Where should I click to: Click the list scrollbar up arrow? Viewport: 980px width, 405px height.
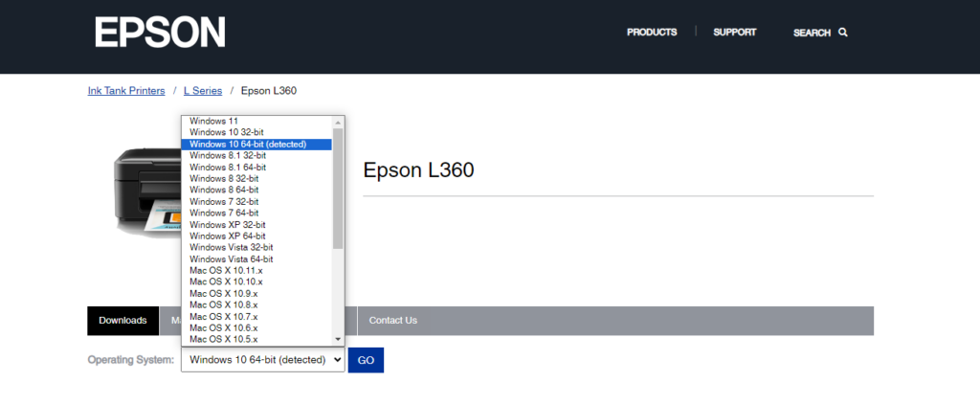click(338, 122)
